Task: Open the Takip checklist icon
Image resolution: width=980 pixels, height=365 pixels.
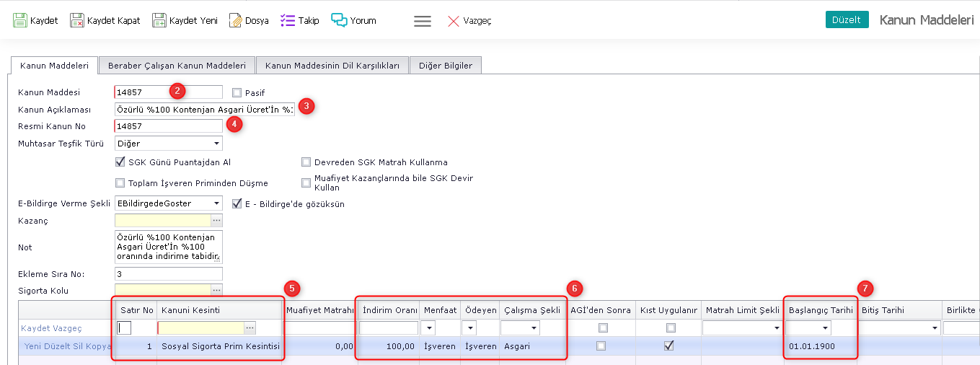Action: pyautogui.click(x=288, y=20)
